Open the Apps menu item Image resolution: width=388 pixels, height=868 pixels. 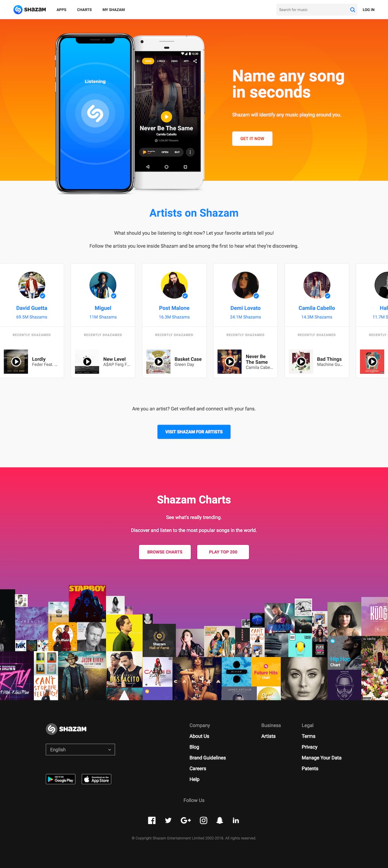pos(61,10)
